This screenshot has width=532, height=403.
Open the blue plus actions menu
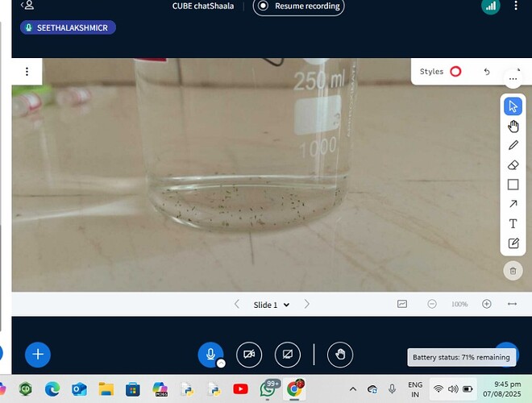pyautogui.click(x=38, y=354)
